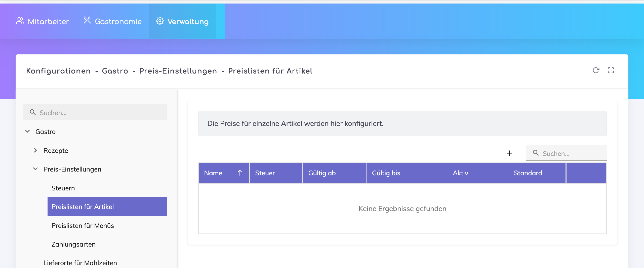Sort the table by the Steuer column
This screenshot has width=644, height=268.
coord(265,173)
